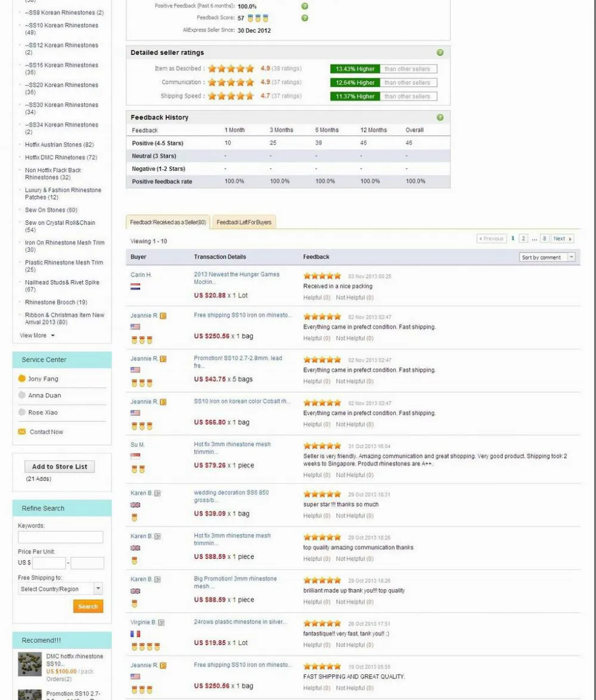Click Jony Fang service contact
The image size is (596, 700).
[x=44, y=378]
